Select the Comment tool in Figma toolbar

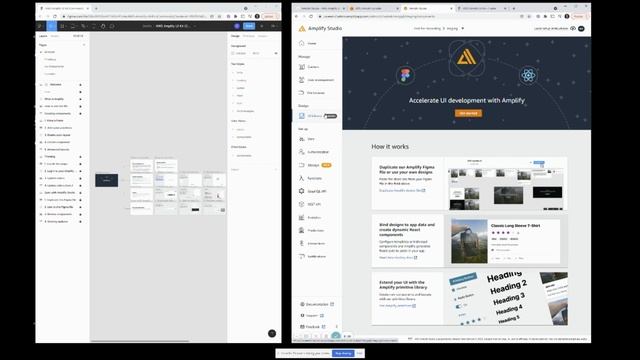112,26
